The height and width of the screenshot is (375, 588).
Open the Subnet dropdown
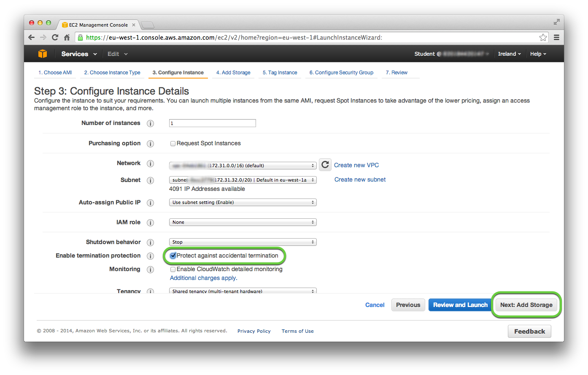(243, 180)
